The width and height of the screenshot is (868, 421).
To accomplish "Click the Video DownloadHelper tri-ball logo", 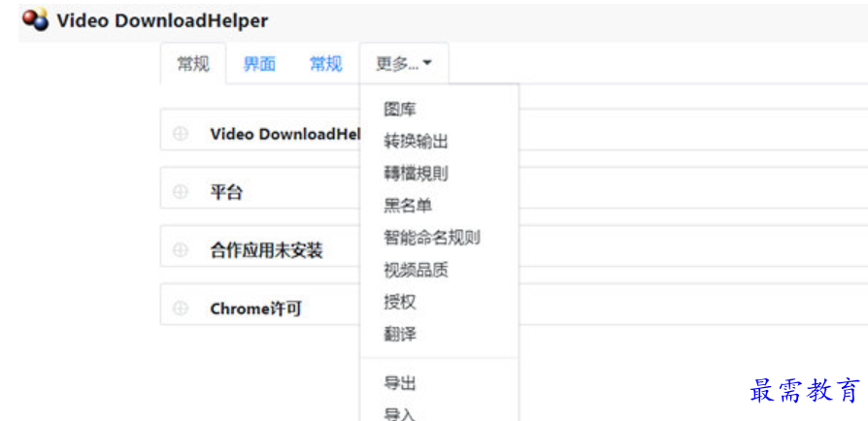I will (35, 20).
